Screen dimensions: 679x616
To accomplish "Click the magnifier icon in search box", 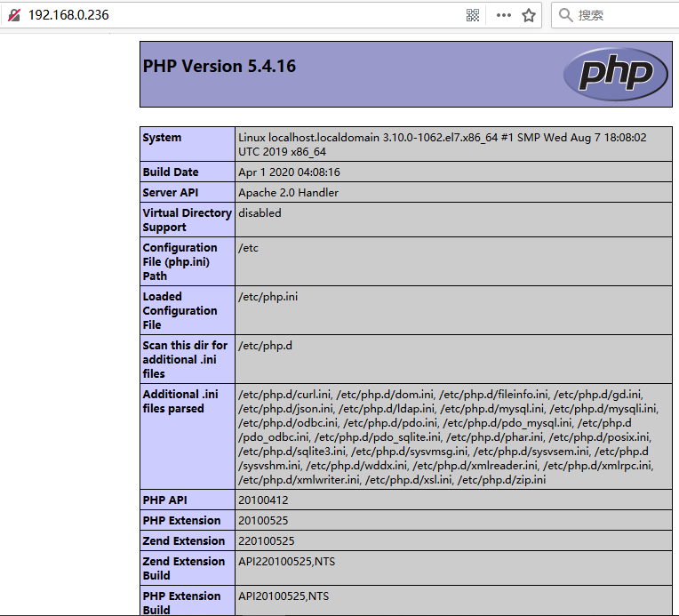I will tap(565, 15).
